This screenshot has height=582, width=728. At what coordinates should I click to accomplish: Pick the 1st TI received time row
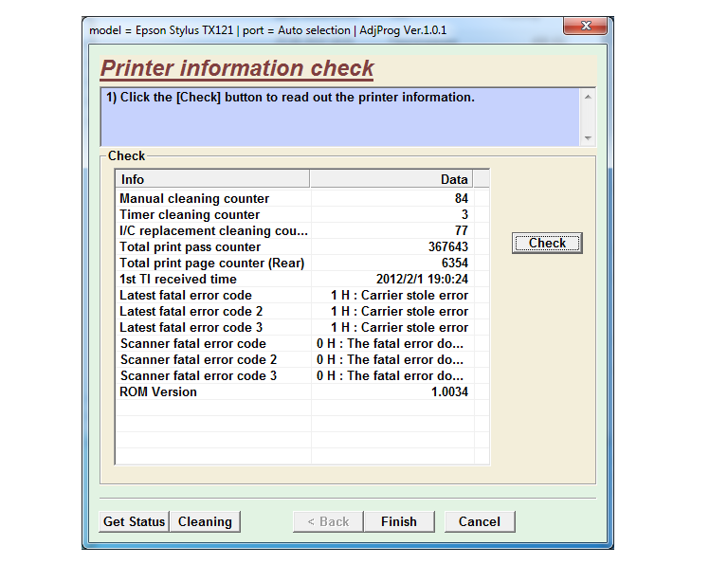(x=178, y=280)
